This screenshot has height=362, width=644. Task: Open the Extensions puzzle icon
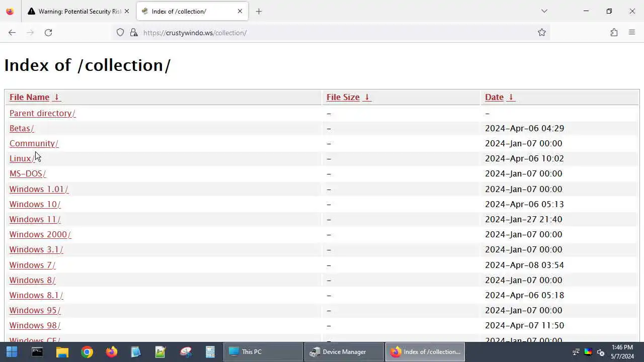[x=614, y=33]
